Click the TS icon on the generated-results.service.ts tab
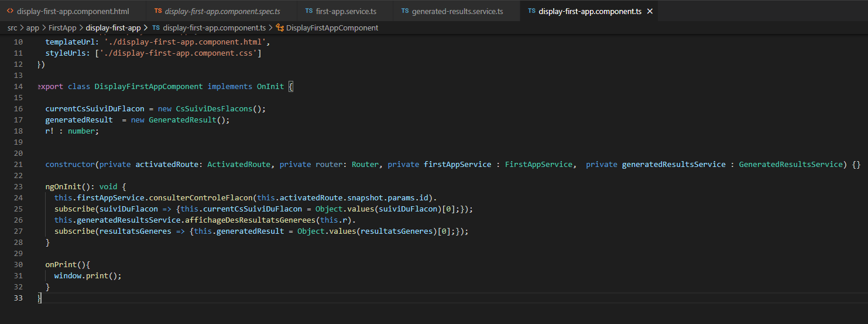868x324 pixels. (x=405, y=11)
